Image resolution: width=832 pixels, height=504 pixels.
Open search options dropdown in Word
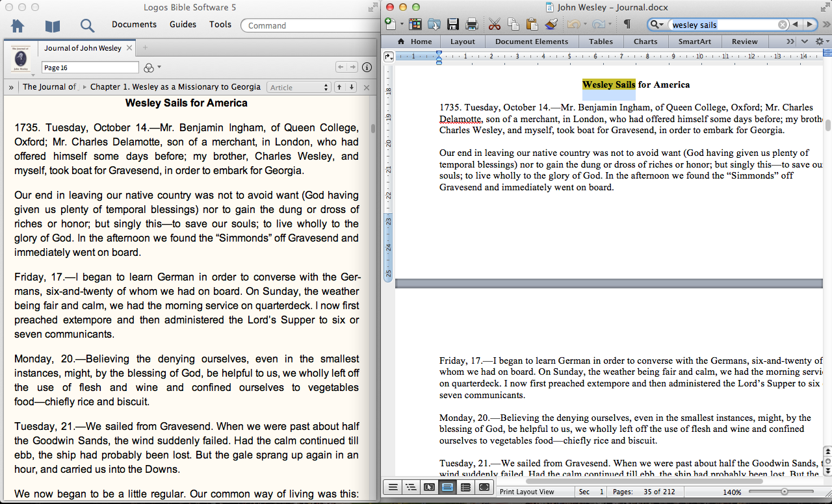658,25
